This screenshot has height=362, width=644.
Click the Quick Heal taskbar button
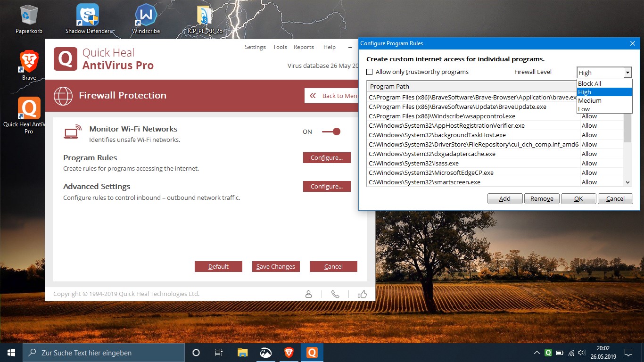pyautogui.click(x=312, y=353)
